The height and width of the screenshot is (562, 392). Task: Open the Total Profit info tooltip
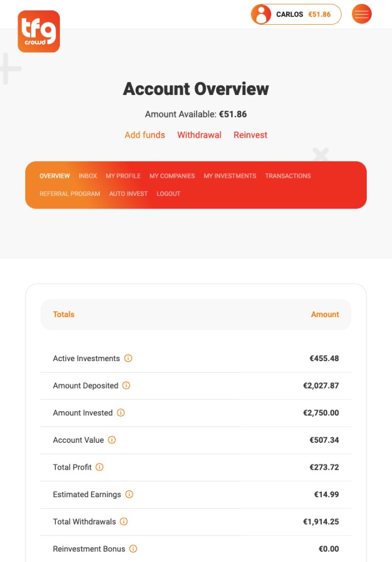coord(99,467)
